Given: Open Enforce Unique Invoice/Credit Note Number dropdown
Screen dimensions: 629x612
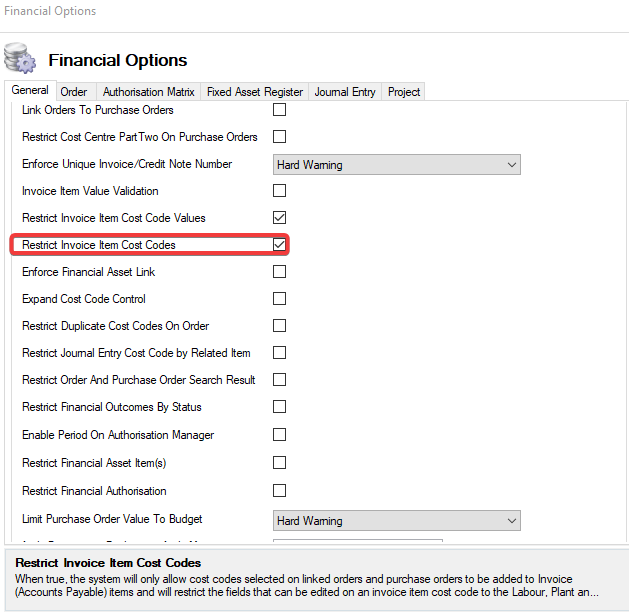Looking at the screenshot, I should point(397,164).
